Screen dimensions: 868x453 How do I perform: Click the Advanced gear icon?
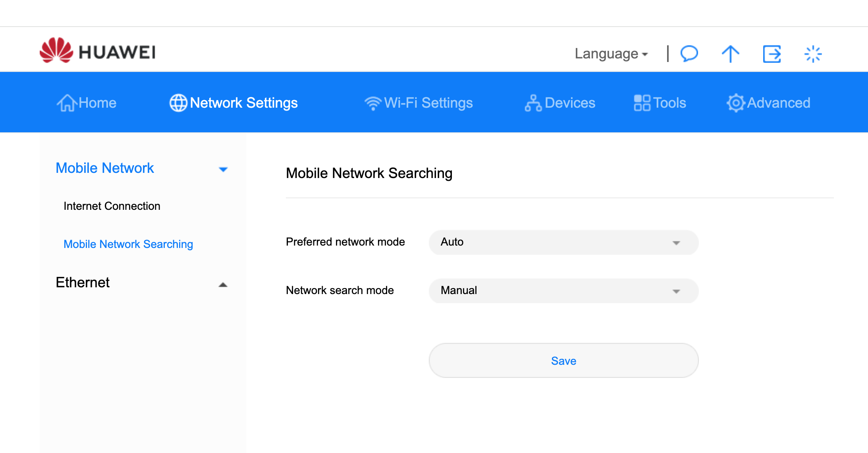point(736,103)
